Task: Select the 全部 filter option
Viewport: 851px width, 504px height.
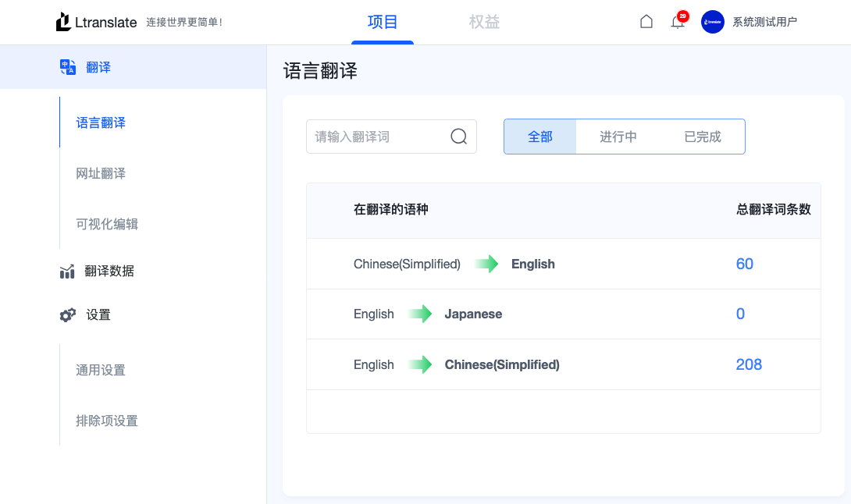Action: point(540,136)
